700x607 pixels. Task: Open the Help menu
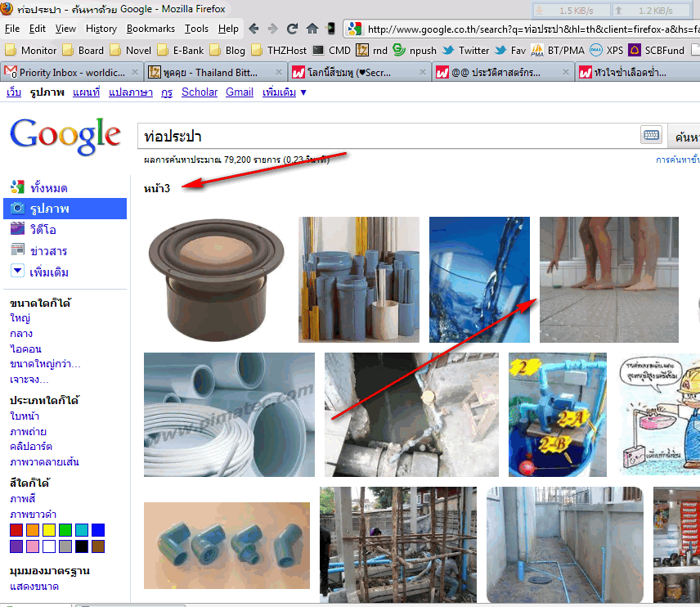coord(228,29)
